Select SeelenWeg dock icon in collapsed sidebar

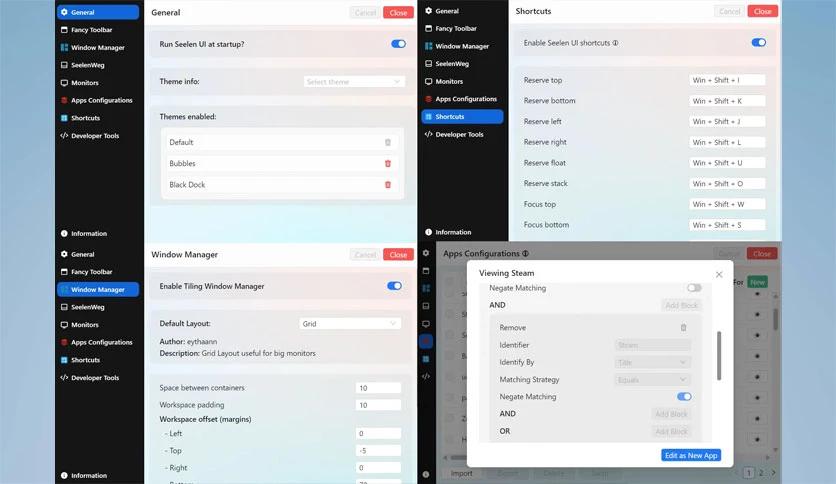pos(426,306)
